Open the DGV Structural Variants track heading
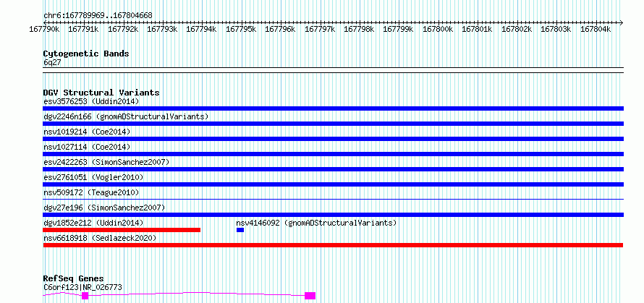Viewport: 644px width, 303px height. pos(101,93)
